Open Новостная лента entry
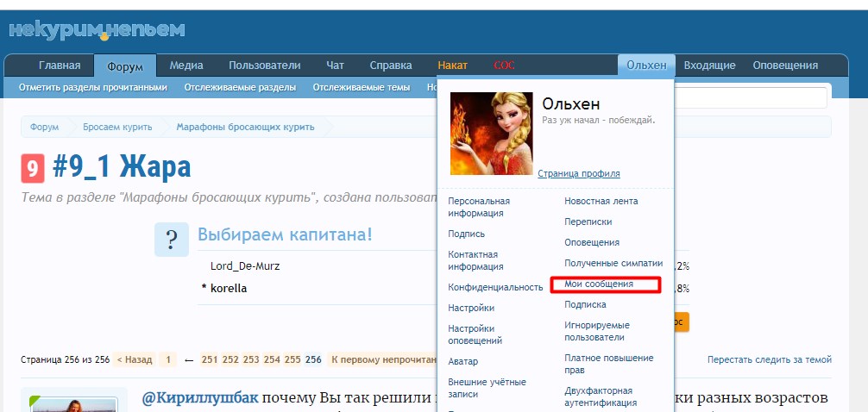The width and height of the screenshot is (868, 412). click(601, 202)
